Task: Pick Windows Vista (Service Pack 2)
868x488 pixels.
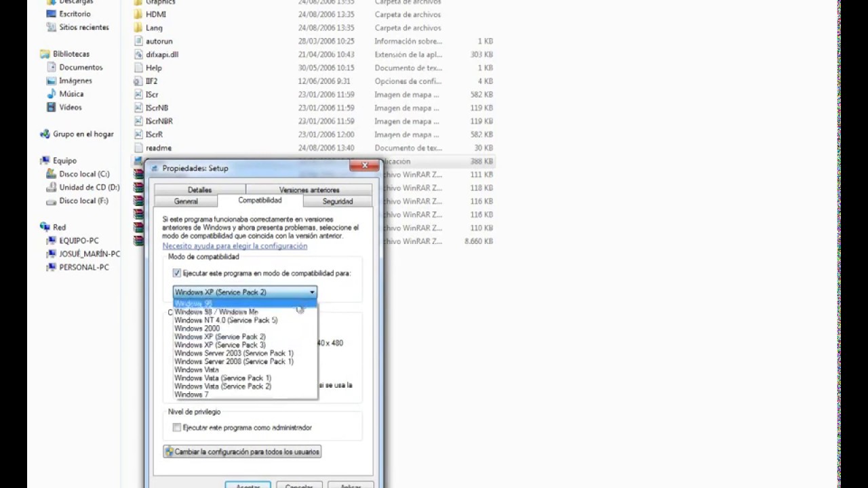Action: (x=245, y=386)
